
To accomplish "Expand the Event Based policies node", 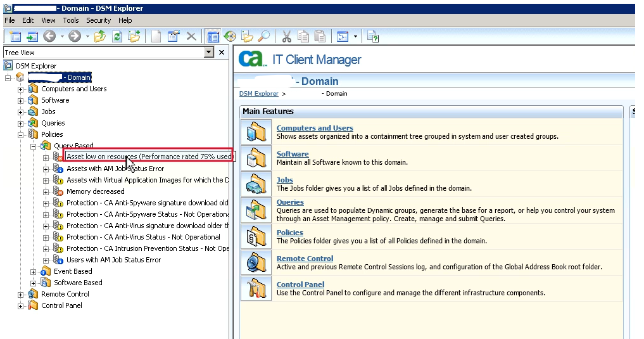I will 34,272.
